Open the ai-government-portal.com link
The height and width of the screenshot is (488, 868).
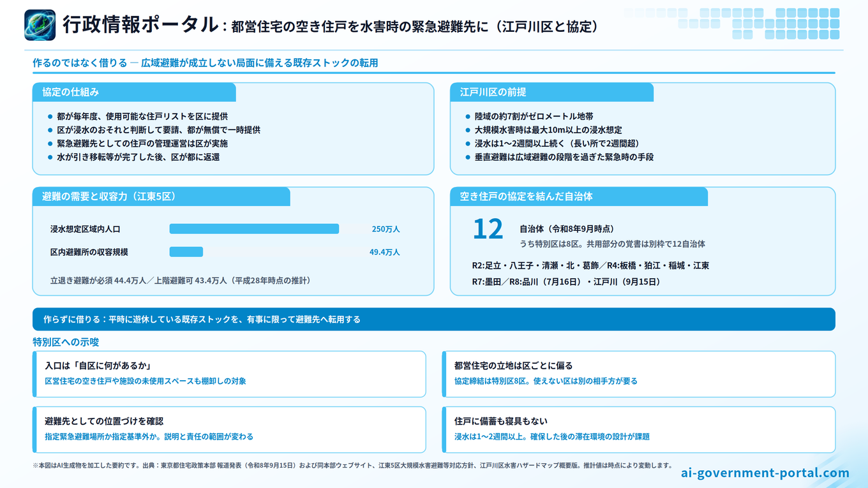click(x=765, y=473)
